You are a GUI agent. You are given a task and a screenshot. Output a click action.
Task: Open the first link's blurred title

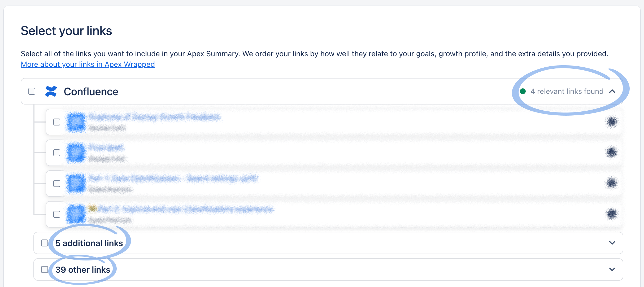click(x=154, y=117)
